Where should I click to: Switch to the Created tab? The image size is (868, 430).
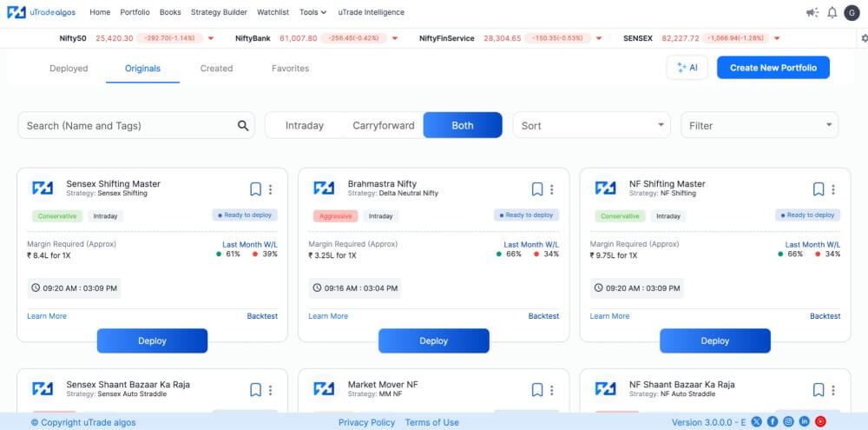[216, 69]
